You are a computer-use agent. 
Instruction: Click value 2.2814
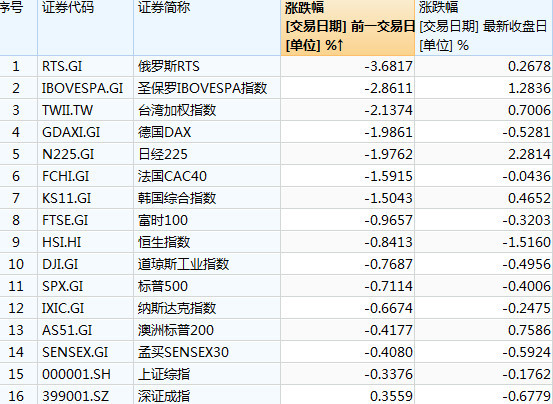pyautogui.click(x=529, y=154)
